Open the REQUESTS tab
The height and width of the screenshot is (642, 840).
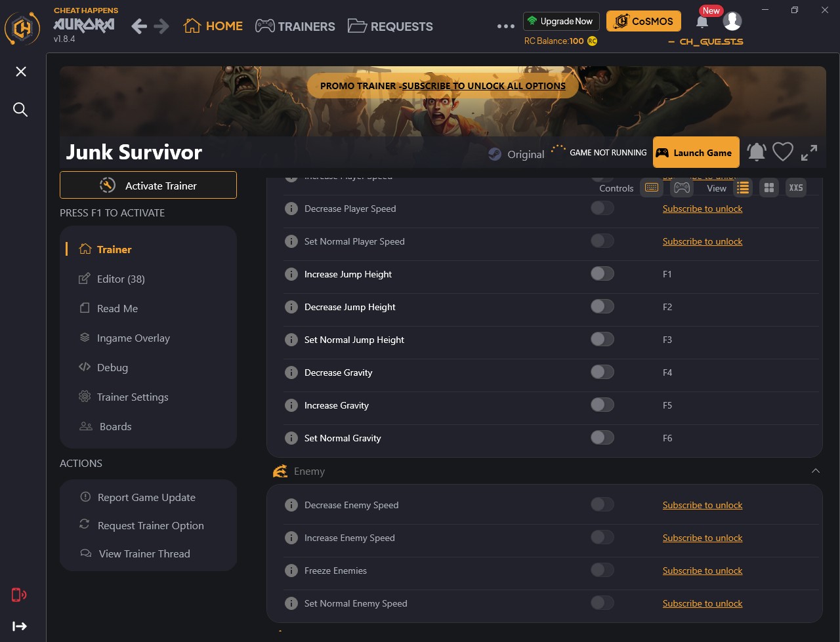390,26
